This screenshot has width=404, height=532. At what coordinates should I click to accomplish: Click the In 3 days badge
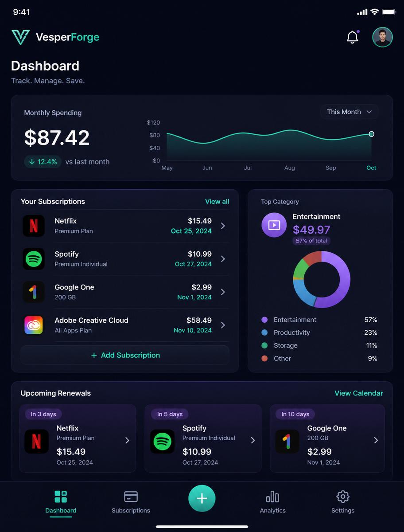(x=43, y=414)
